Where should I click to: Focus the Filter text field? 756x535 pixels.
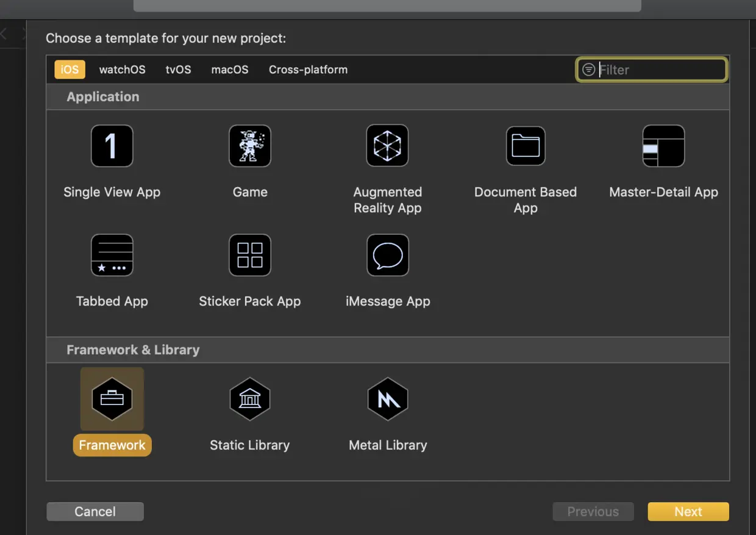pos(652,70)
